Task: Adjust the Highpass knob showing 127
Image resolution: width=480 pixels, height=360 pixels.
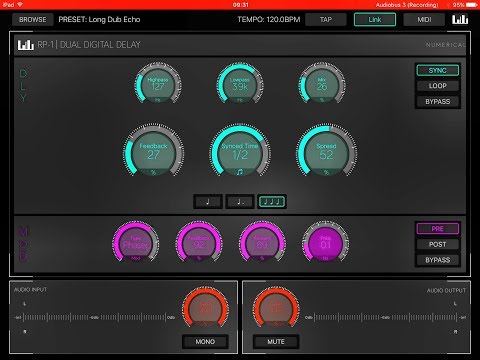Action: tap(158, 83)
